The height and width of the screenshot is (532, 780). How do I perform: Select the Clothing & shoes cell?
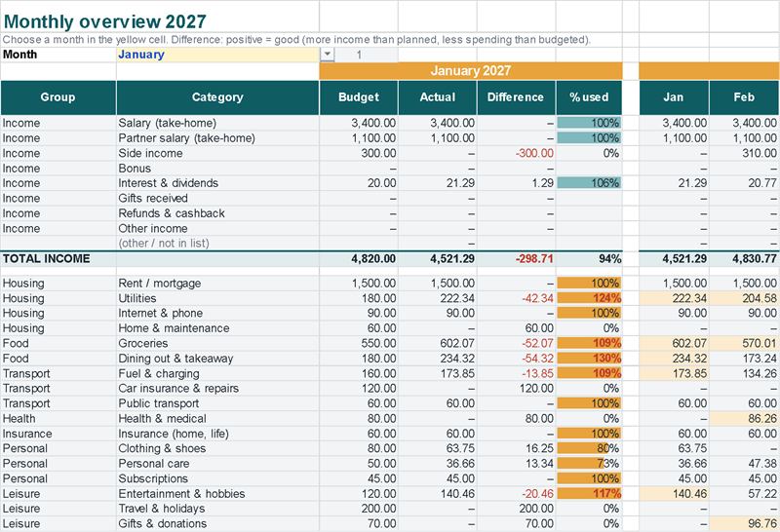click(x=217, y=448)
